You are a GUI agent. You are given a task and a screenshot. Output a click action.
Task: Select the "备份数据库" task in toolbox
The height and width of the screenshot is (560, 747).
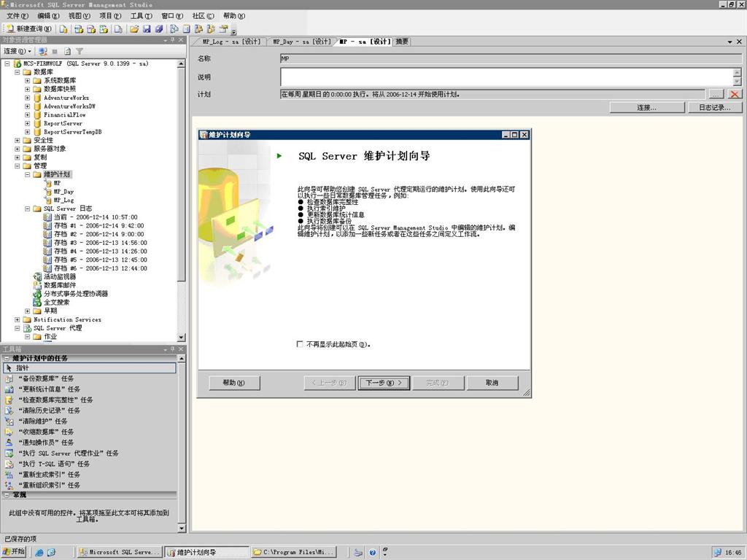click(x=46, y=378)
